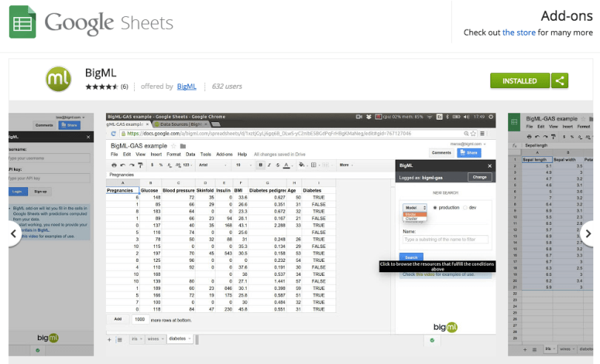
Task: Click the green share icon beside INSTALLED
Action: click(559, 81)
